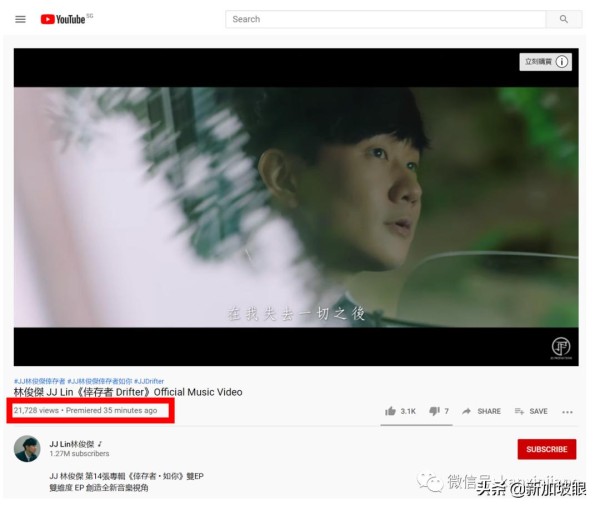600x510 pixels.
Task: Click the video title text
Action: tap(128, 392)
